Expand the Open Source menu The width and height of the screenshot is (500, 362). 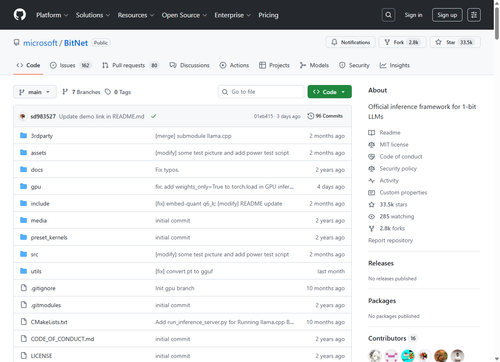(184, 15)
